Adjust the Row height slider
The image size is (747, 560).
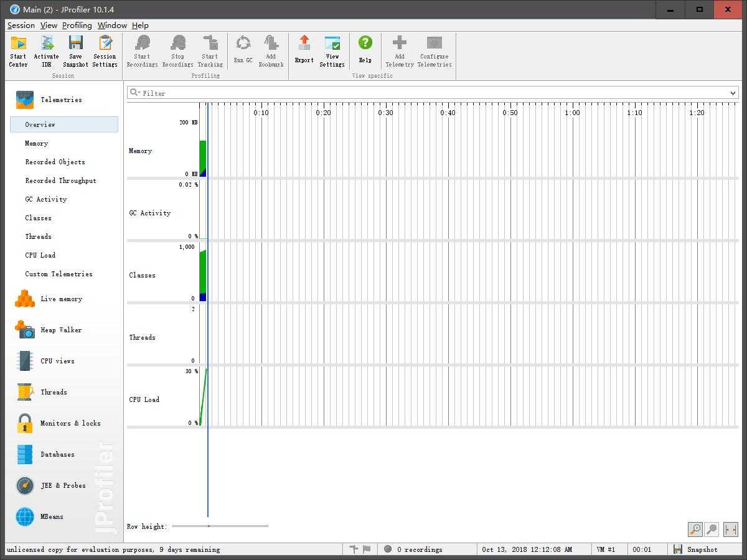[x=220, y=526]
